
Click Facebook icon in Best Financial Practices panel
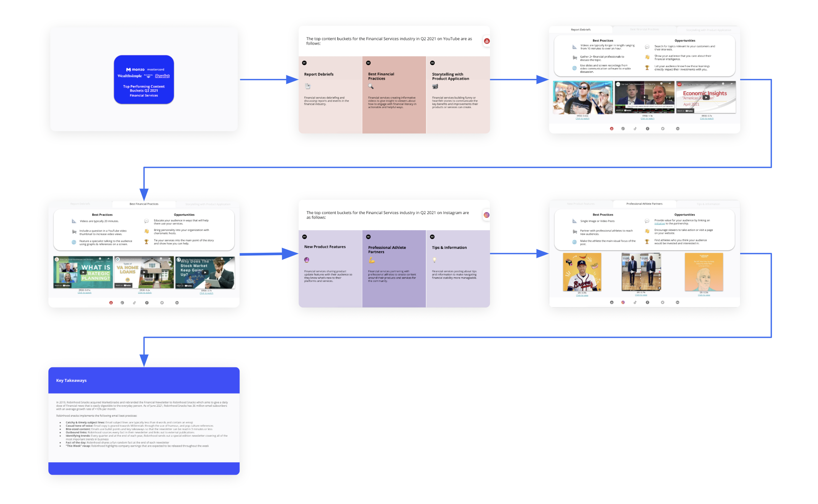pos(147,303)
